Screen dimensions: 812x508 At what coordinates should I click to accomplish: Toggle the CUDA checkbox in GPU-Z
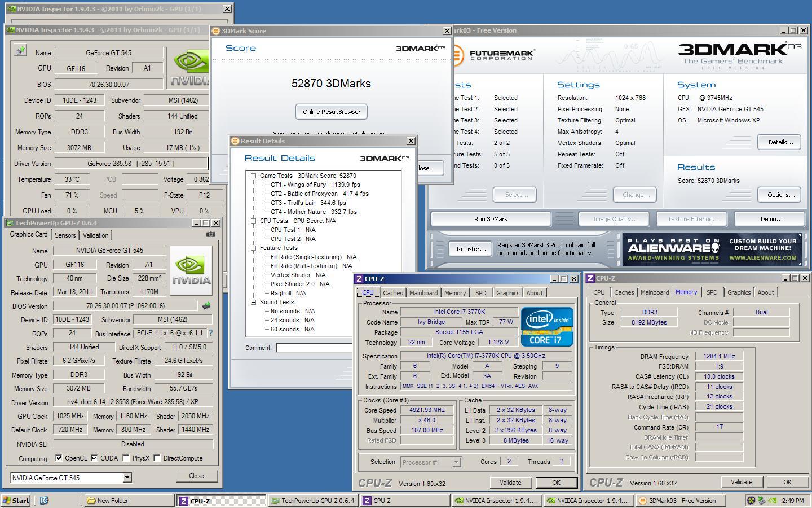tap(94, 458)
